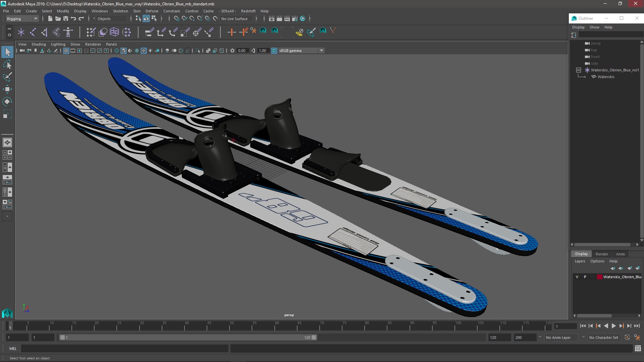This screenshot has width=644, height=362.
Task: Click the time range slider bar
Action: pos(188,338)
